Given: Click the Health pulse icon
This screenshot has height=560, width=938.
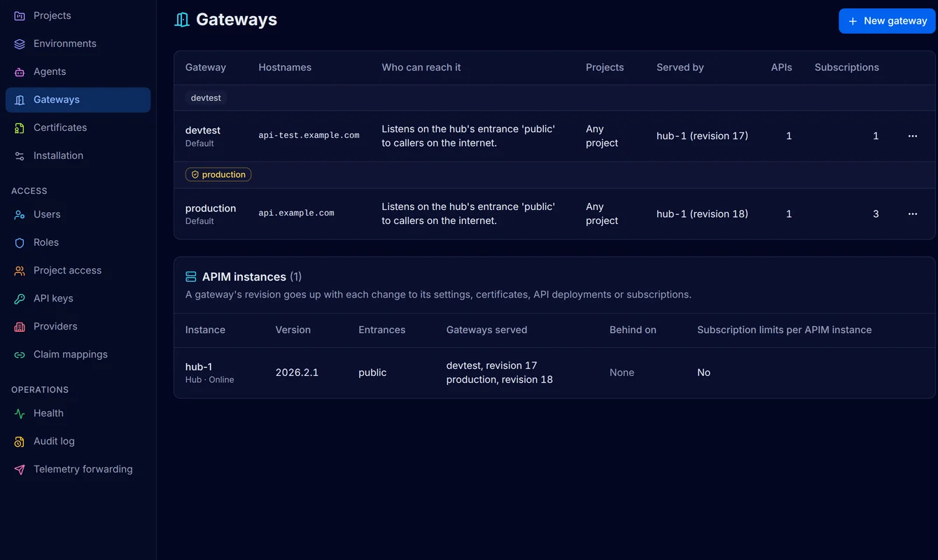Looking at the screenshot, I should (20, 413).
